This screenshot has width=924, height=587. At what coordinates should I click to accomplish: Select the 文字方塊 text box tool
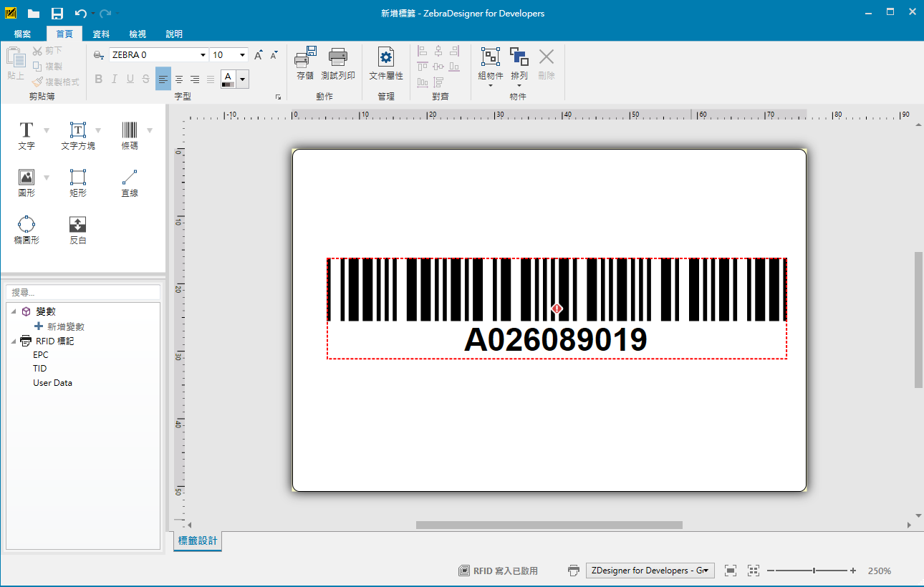[78, 135]
